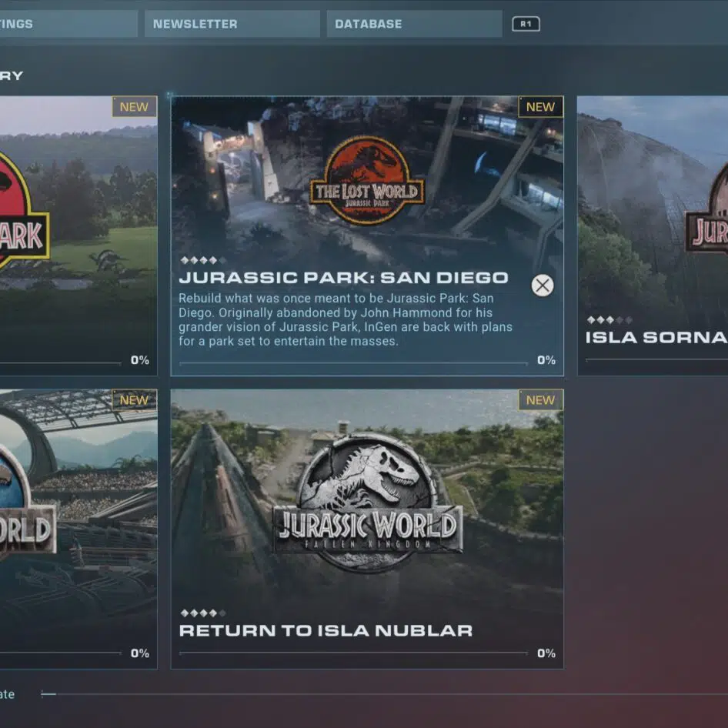Screen dimensions: 728x728
Task: Select the Return to Isla Nublar title
Action: [x=326, y=630]
